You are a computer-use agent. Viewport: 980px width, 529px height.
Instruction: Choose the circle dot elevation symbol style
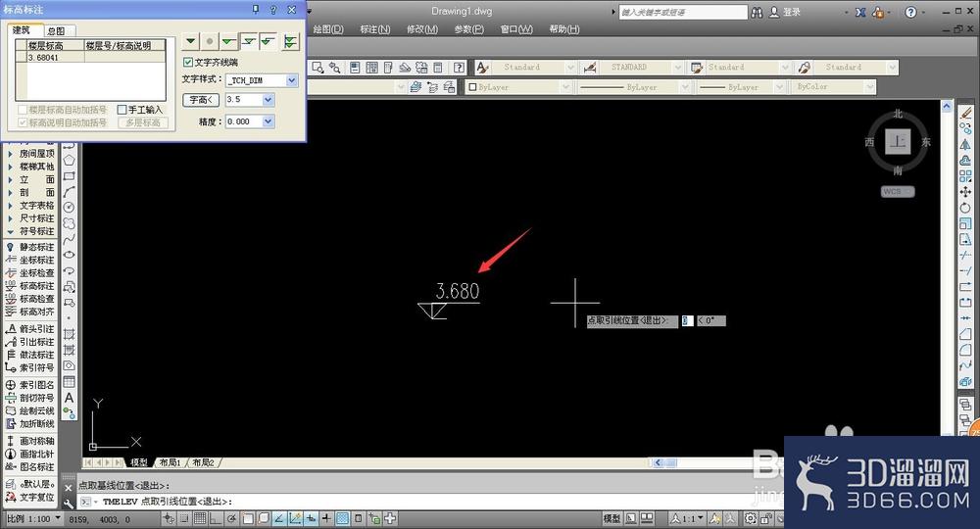[x=210, y=42]
